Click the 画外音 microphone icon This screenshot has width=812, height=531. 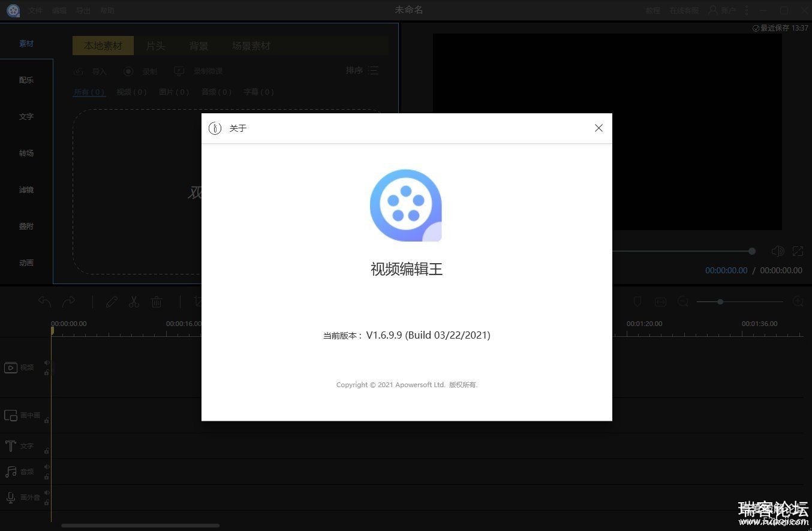[x=11, y=497]
